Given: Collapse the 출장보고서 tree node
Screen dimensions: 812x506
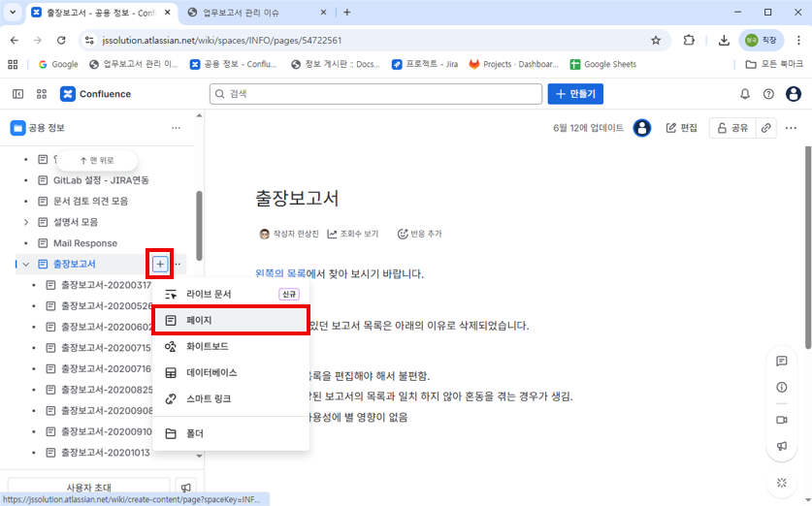Looking at the screenshot, I should point(26,264).
